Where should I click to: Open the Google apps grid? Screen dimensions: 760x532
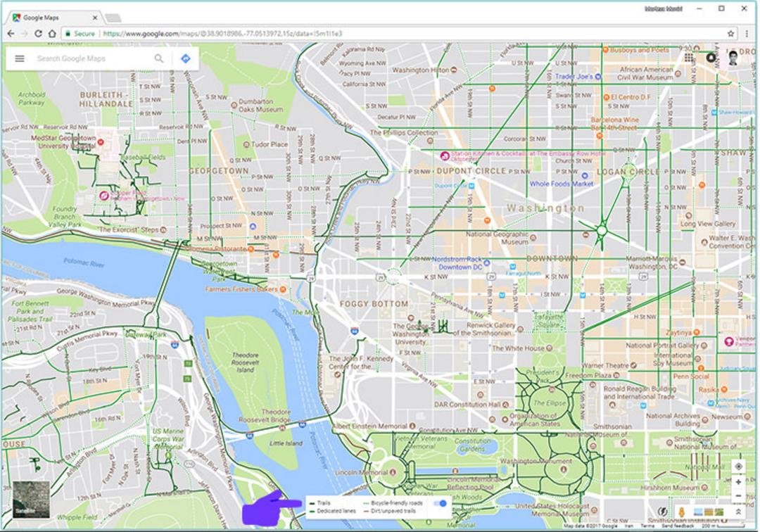click(x=689, y=58)
